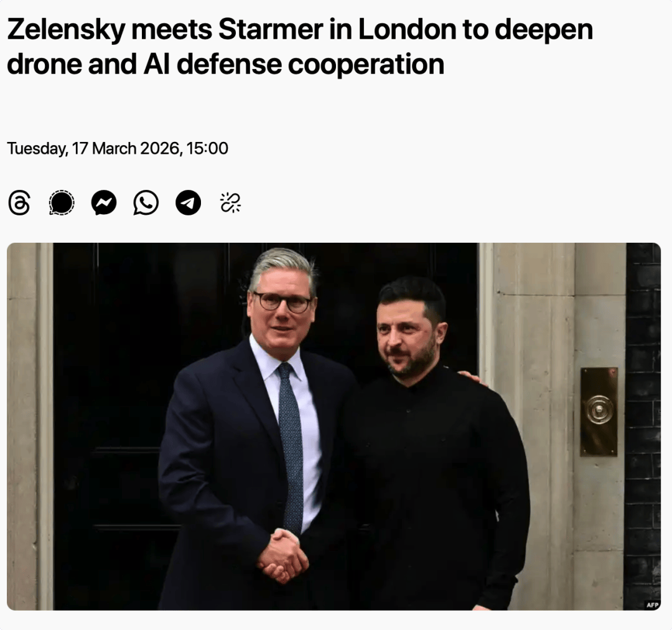Click the 15:00 publication time

(207, 149)
